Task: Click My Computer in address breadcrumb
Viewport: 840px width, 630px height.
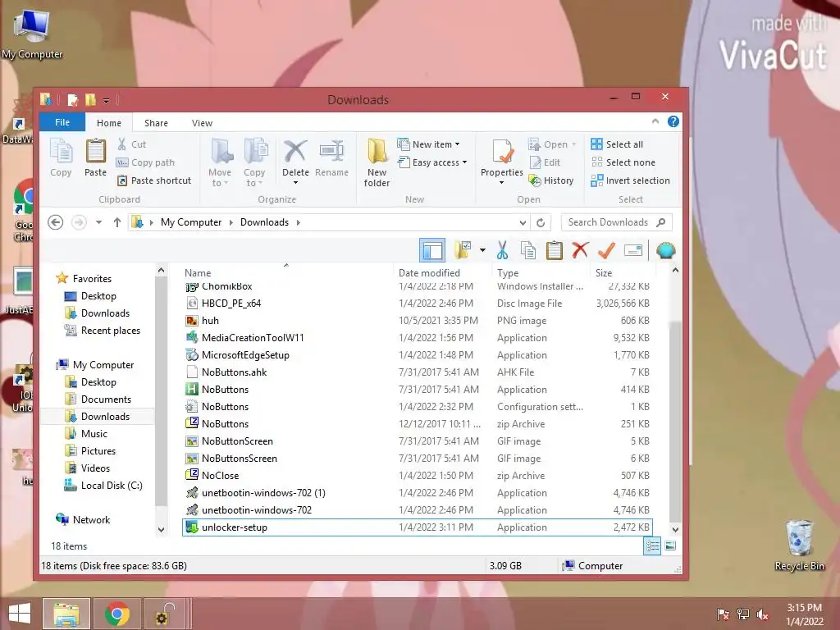Action: (190, 222)
